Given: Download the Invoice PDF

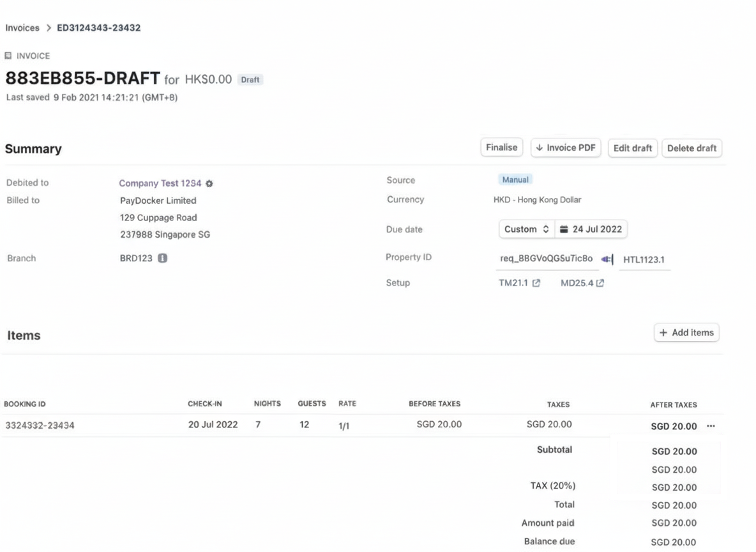Looking at the screenshot, I should 566,148.
